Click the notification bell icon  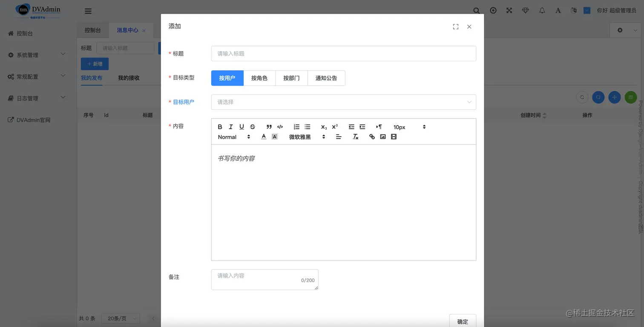pos(542,10)
